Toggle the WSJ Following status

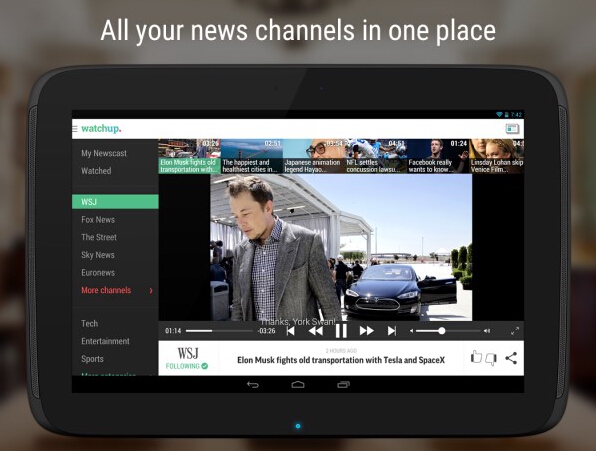coord(187,366)
